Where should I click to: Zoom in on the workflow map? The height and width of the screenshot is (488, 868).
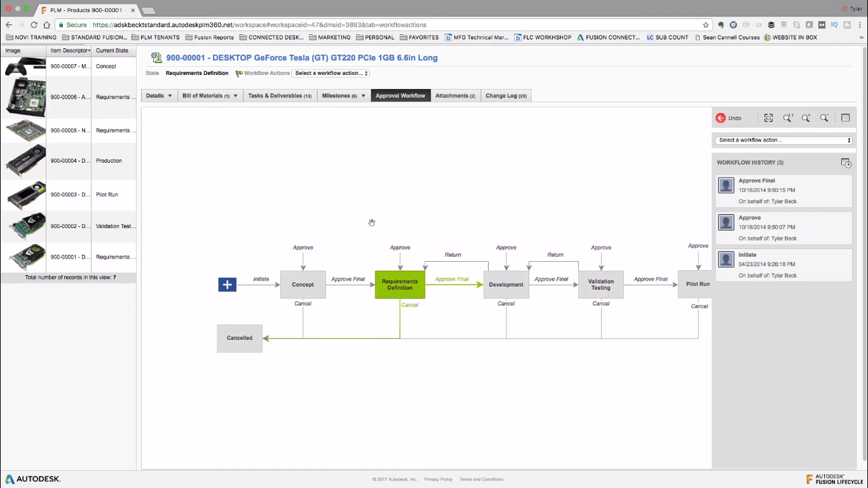click(x=806, y=118)
